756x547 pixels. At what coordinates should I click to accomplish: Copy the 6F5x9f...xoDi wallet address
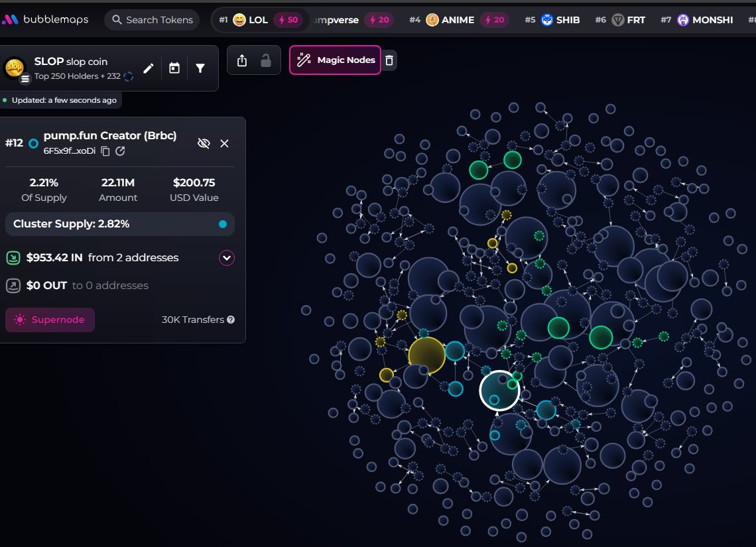105,151
